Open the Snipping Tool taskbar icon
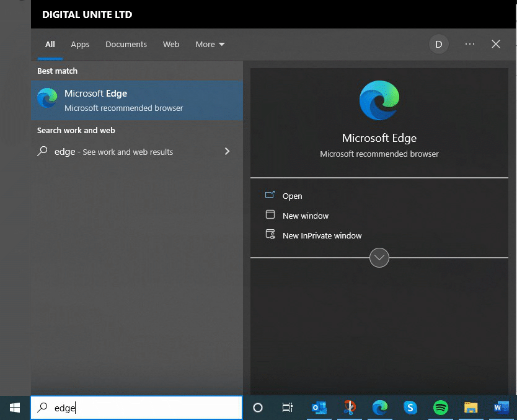Viewport: 517px width, 420px height. [350, 408]
